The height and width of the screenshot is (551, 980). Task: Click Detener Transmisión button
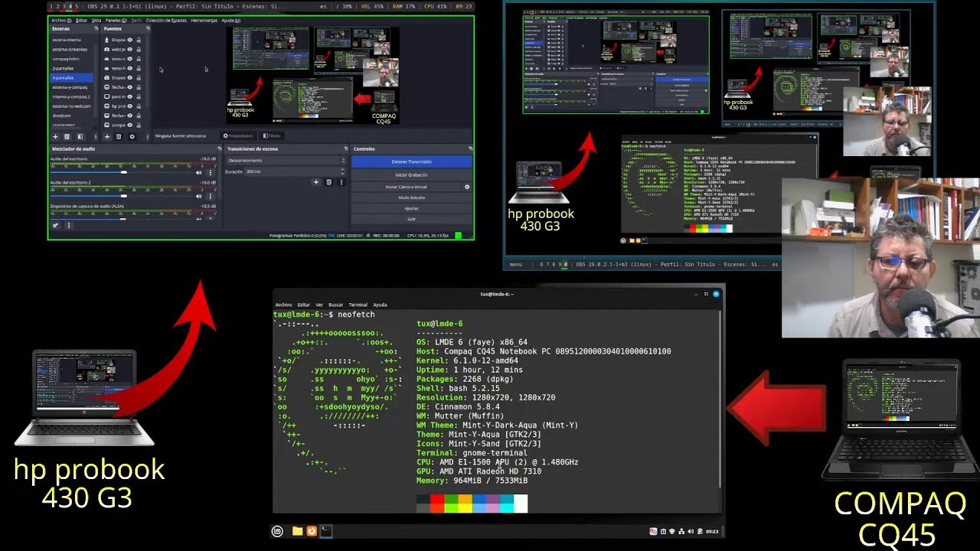pyautogui.click(x=412, y=161)
